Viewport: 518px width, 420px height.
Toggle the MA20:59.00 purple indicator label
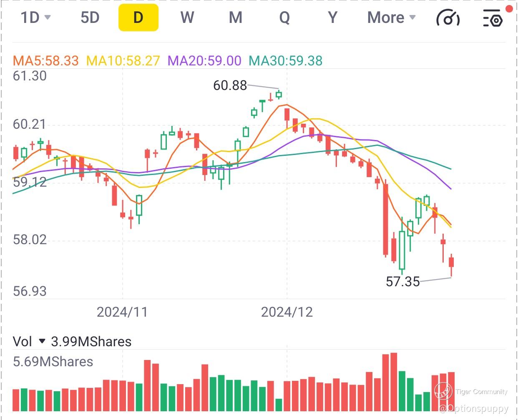tap(204, 61)
